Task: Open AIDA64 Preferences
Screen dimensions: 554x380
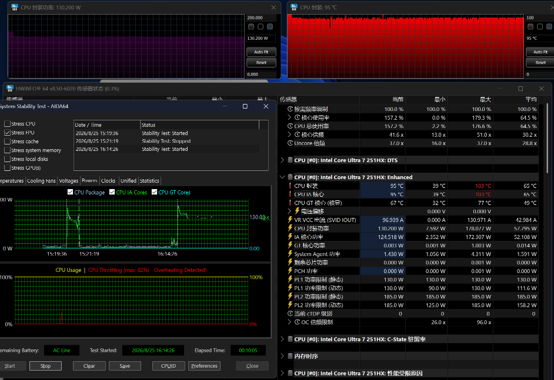Action: [x=204, y=366]
